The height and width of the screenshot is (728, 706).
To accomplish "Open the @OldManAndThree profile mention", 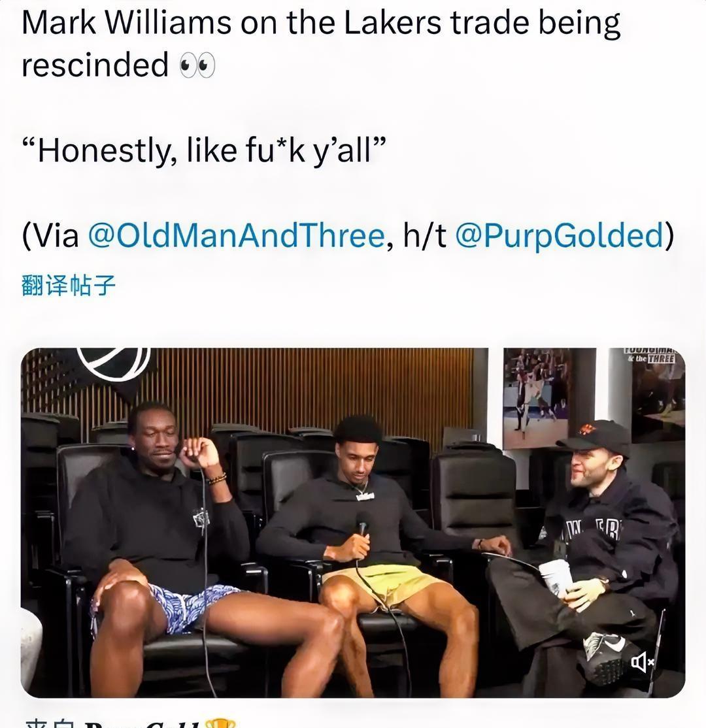I will tap(236, 235).
